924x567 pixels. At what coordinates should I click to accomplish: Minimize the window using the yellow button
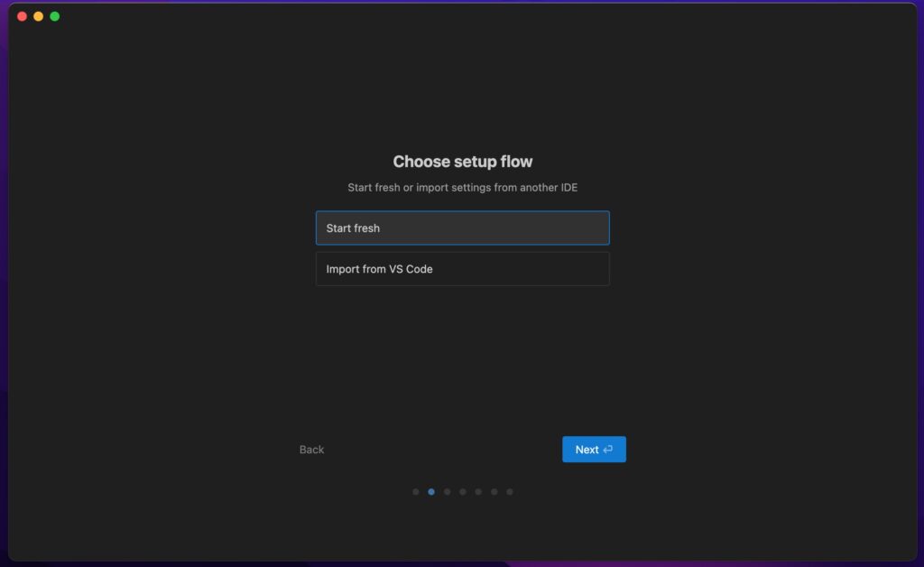tap(38, 16)
